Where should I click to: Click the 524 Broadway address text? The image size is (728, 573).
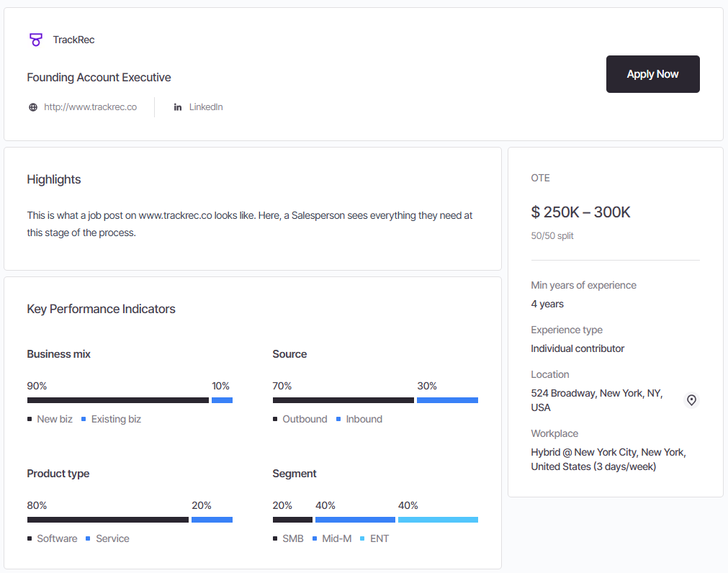(597, 400)
